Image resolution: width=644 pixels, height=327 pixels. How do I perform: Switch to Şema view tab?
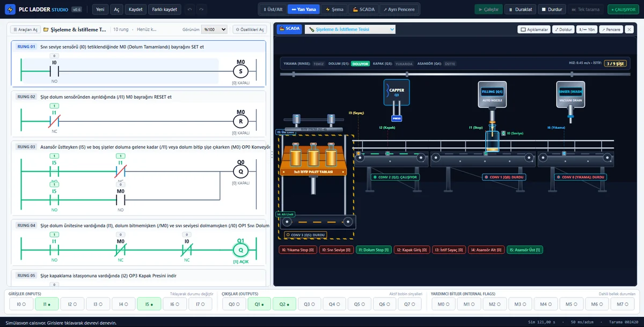click(x=334, y=10)
